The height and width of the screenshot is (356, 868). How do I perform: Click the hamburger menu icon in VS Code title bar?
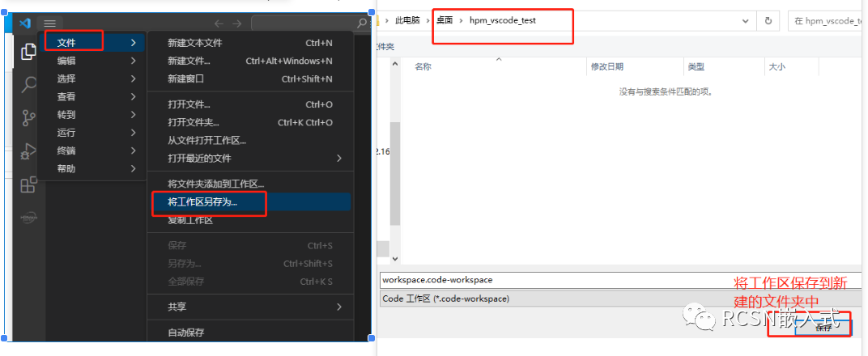50,23
